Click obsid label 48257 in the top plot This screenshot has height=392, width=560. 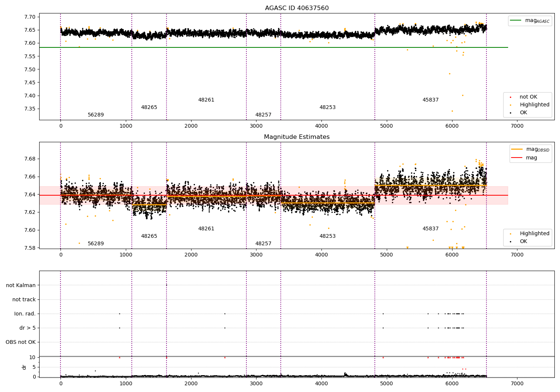coord(263,115)
